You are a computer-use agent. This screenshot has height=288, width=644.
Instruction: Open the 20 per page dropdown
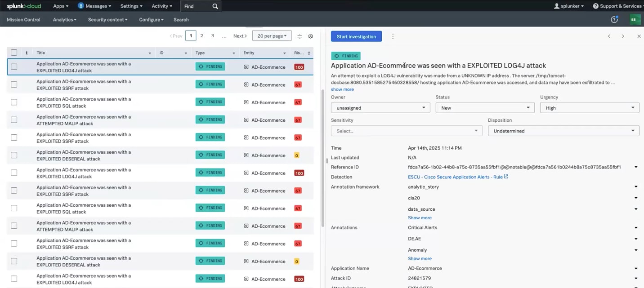pyautogui.click(x=272, y=36)
